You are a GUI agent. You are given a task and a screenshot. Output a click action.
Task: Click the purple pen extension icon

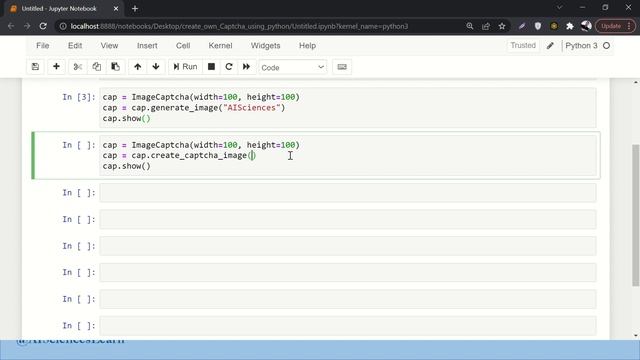(522, 26)
